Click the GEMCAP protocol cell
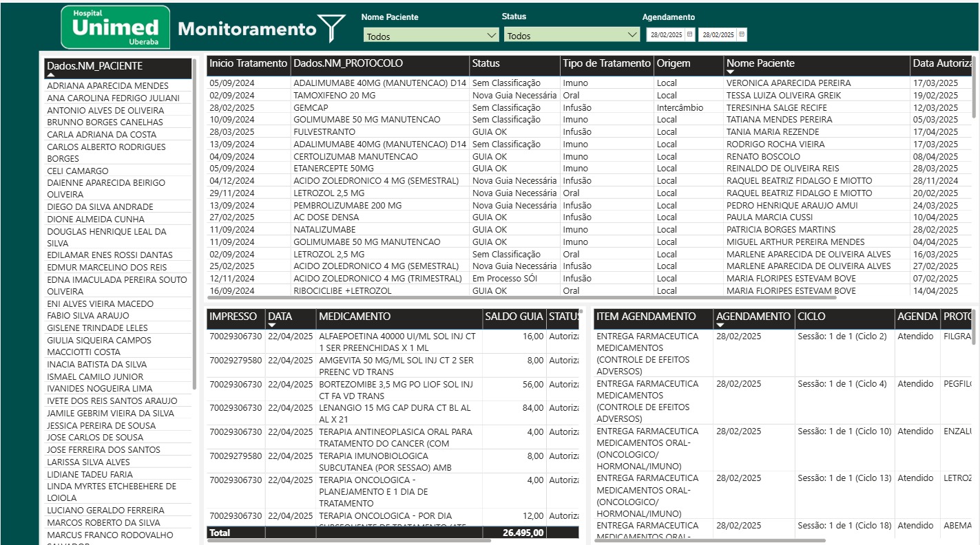The image size is (980, 545). coord(311,107)
